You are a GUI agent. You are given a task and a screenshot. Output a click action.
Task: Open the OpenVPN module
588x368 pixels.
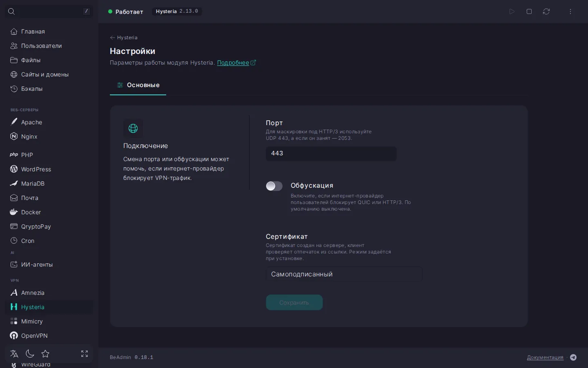[x=49, y=336]
